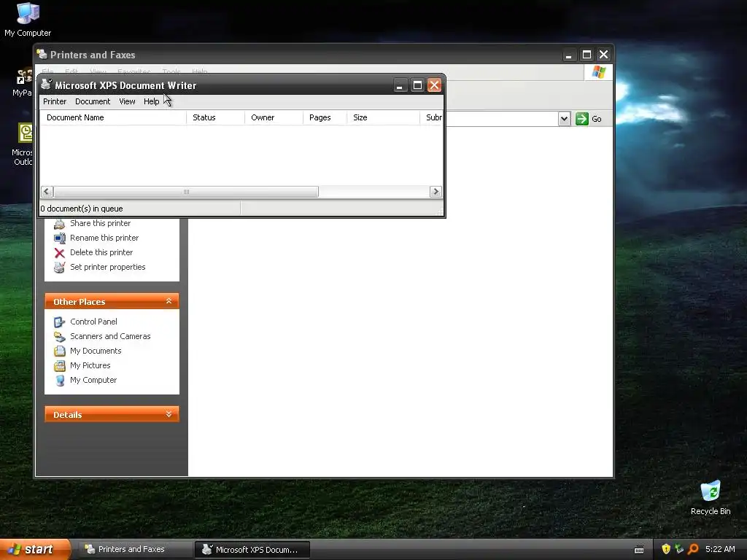The height and width of the screenshot is (560, 747).
Task: Click the XPS Document Writer title bar icon
Action: click(x=46, y=85)
